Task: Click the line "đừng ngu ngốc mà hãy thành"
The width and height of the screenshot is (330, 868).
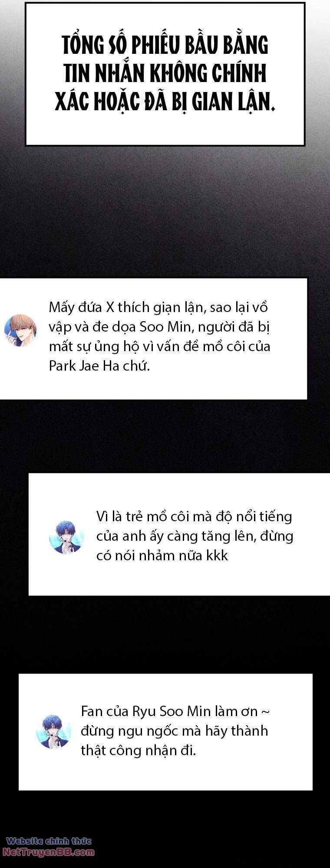Action: click(x=175, y=731)
